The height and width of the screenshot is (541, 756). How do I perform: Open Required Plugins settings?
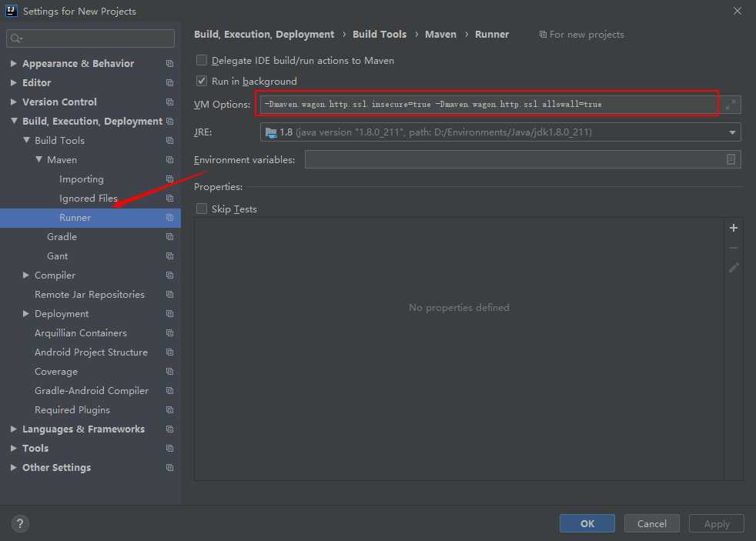click(72, 410)
